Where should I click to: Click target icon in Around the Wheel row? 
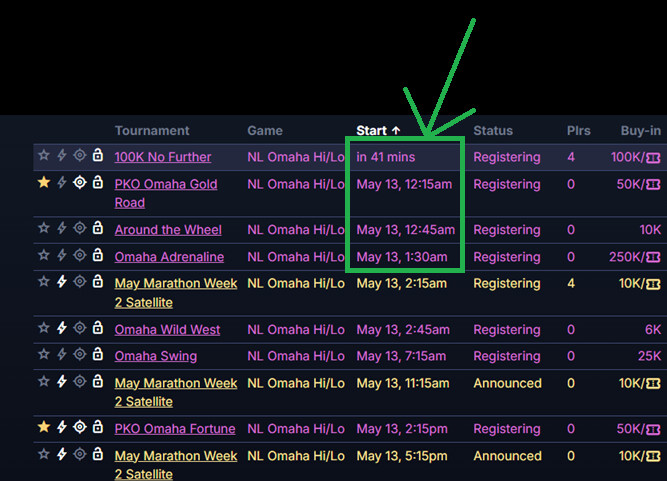point(80,228)
